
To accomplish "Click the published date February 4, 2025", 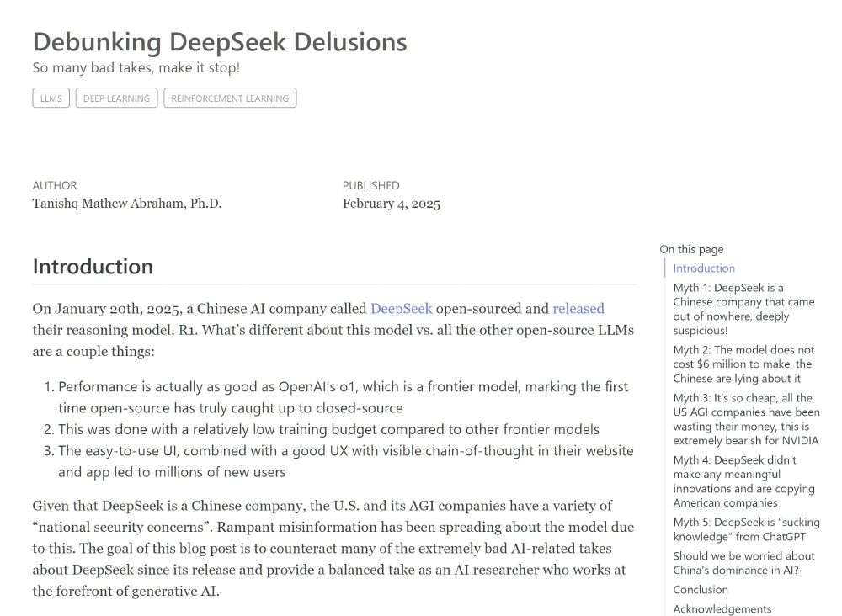I will (392, 204).
